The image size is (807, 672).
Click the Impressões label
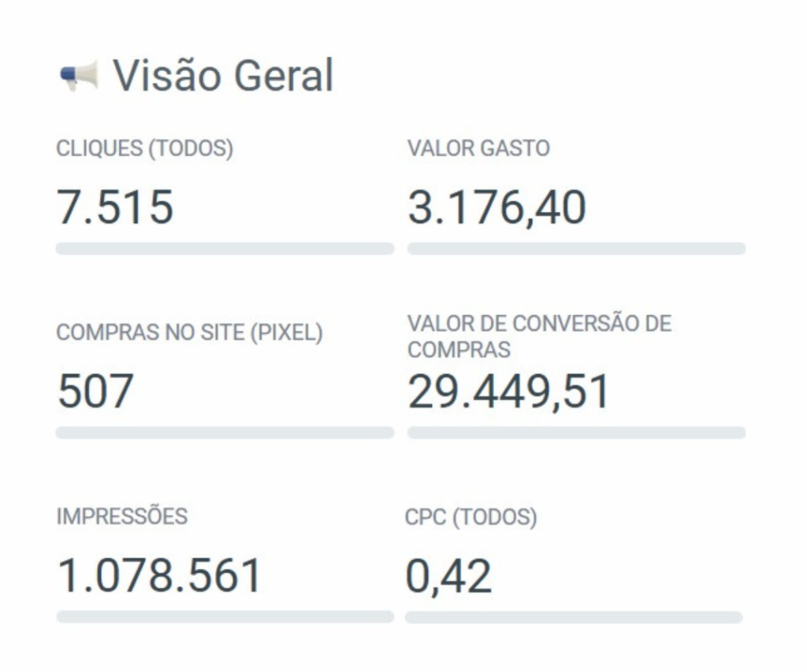pyautogui.click(x=122, y=517)
